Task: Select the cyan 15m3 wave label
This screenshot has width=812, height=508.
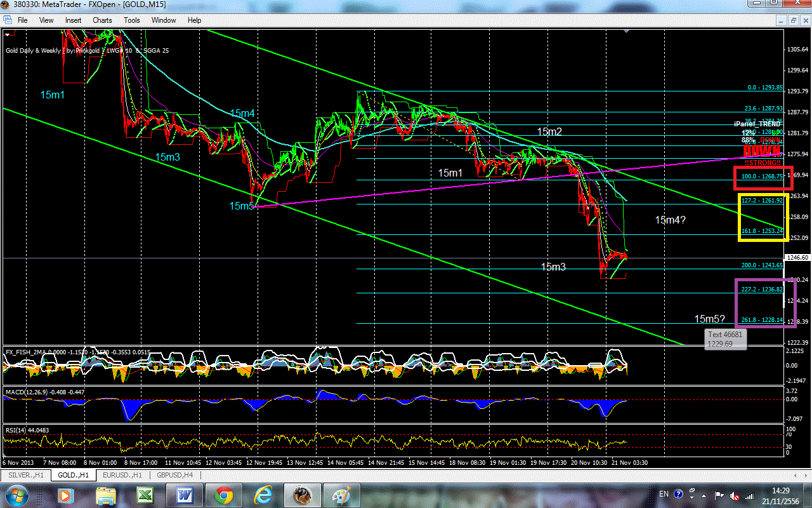Action: click(x=167, y=157)
